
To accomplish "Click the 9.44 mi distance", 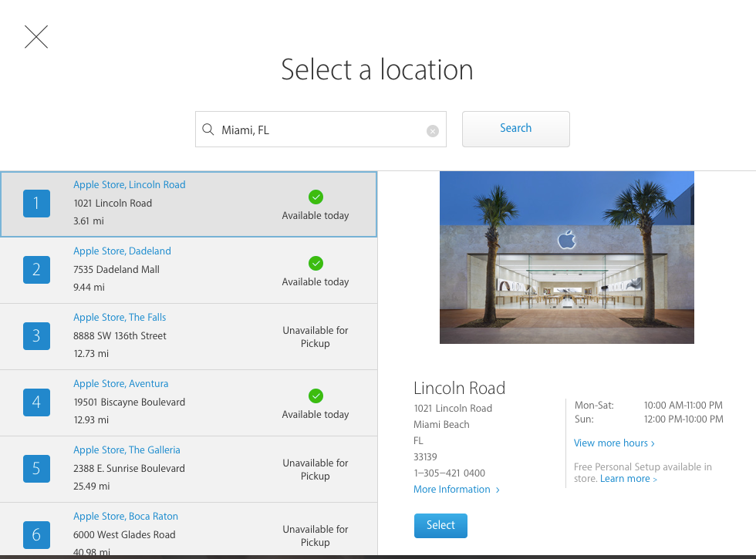I will 89,287.
